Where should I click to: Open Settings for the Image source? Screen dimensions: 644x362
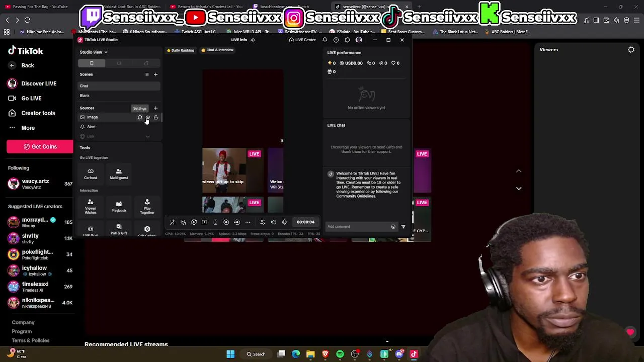coord(140,117)
